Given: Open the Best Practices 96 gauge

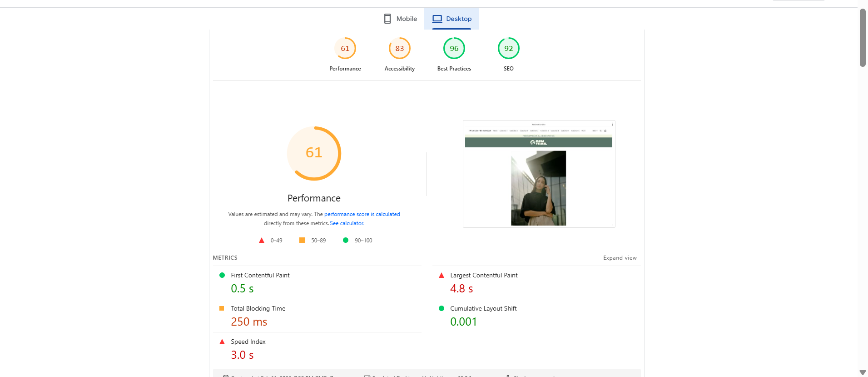Looking at the screenshot, I should (x=454, y=49).
